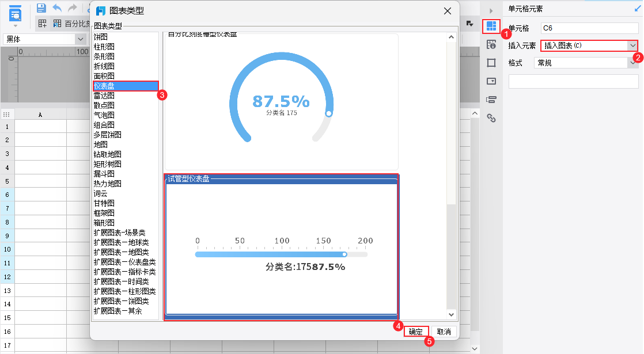Select 扩展图表-场景类 entry
The height and width of the screenshot is (354, 644).
pos(119,233)
